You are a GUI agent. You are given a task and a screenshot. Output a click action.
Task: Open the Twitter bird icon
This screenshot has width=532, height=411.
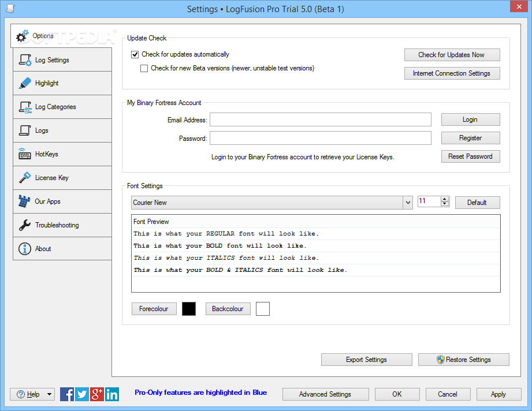(82, 394)
